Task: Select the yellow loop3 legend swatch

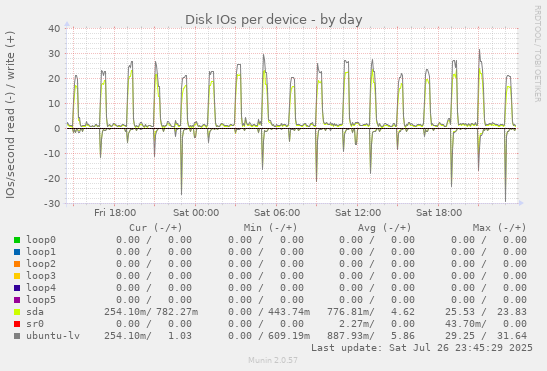Action: 17,276
